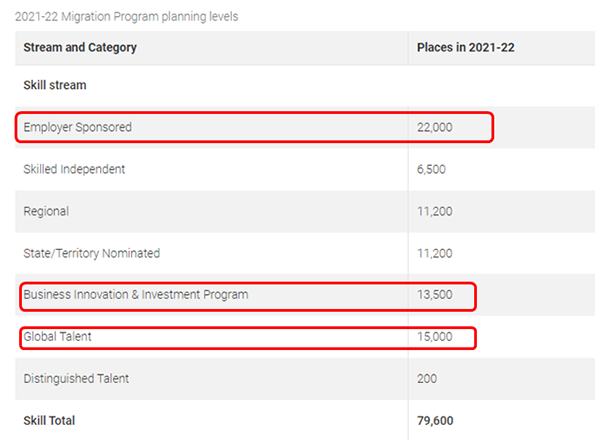Click the "Skilled Independent" category cell
Image resolution: width=600 pixels, height=443 pixels.
click(74, 169)
